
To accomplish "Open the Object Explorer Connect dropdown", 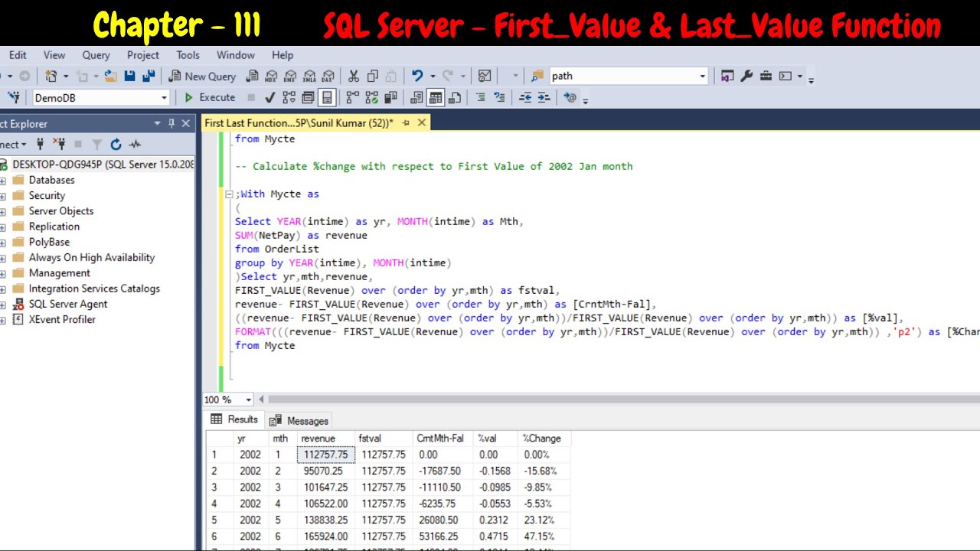I will coord(13,144).
